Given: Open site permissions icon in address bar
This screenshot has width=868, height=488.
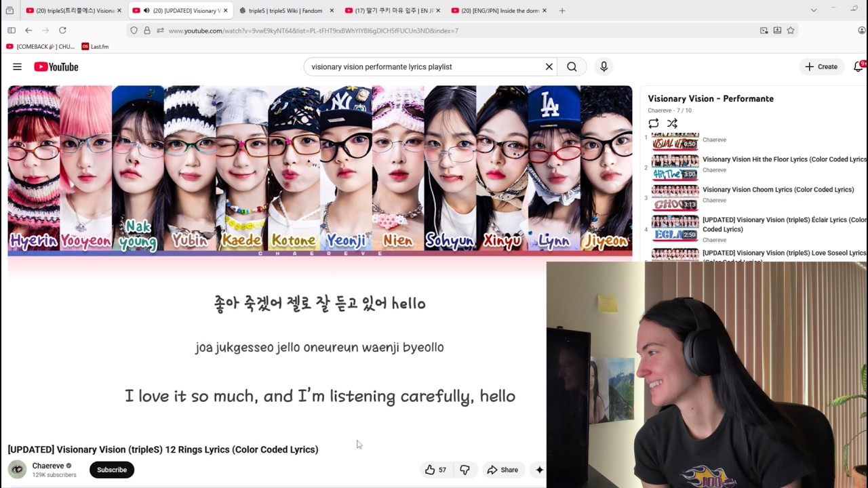Looking at the screenshot, I should 160,30.
